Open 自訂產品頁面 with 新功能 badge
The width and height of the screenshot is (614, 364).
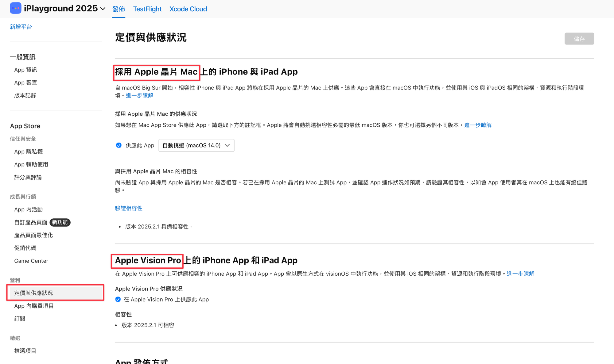click(31, 222)
